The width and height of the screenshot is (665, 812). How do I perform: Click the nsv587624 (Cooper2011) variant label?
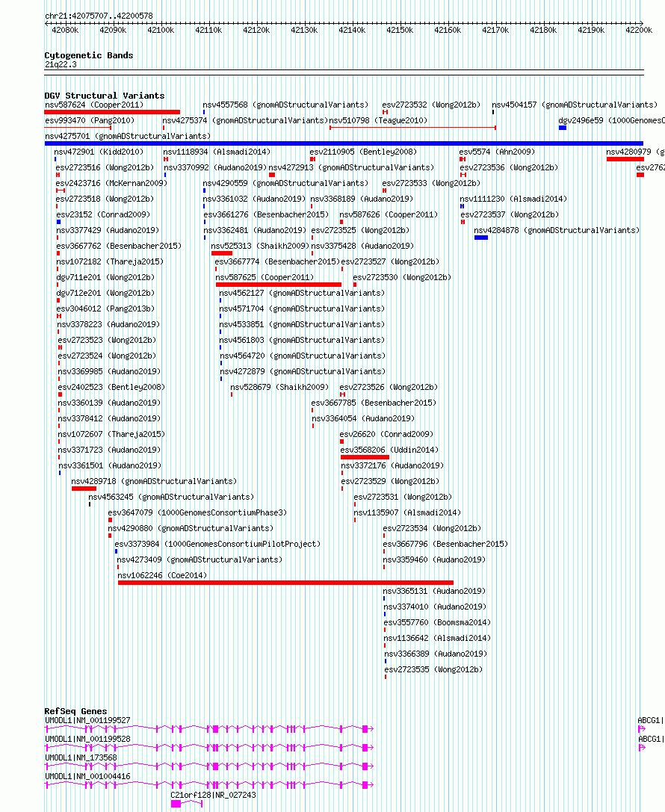(93, 105)
